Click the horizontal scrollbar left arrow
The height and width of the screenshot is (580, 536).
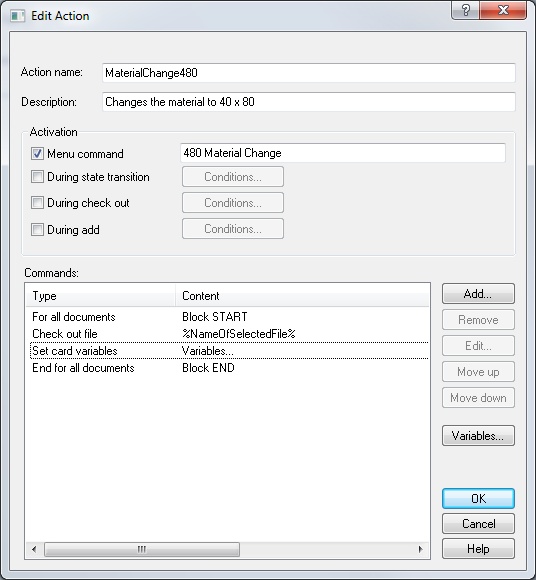pyautogui.click(x=34, y=549)
